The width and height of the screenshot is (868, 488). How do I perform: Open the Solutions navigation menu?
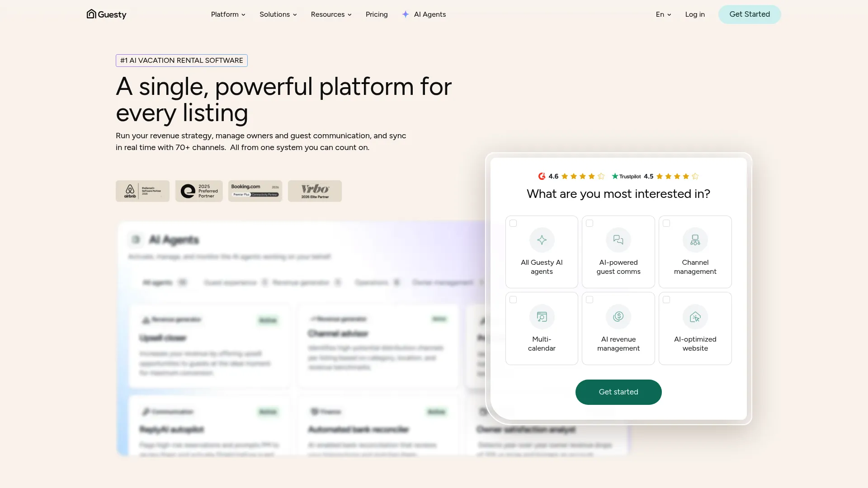tap(278, 14)
